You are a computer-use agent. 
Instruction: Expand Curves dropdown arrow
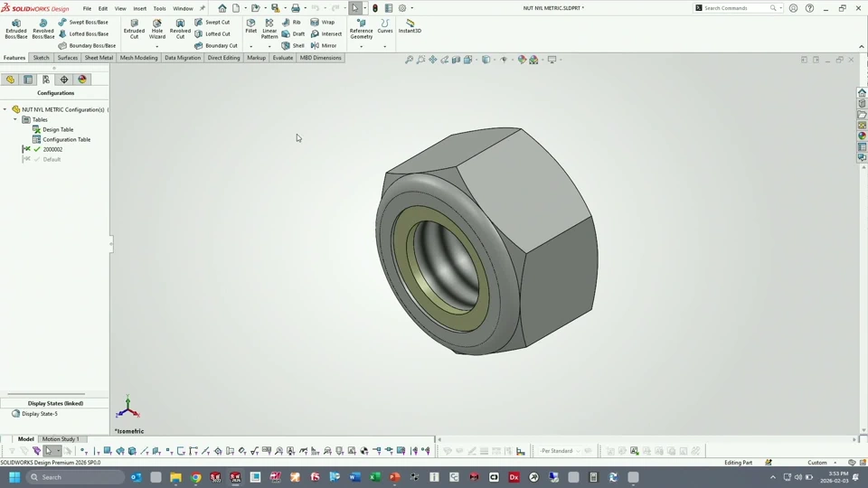(x=385, y=46)
